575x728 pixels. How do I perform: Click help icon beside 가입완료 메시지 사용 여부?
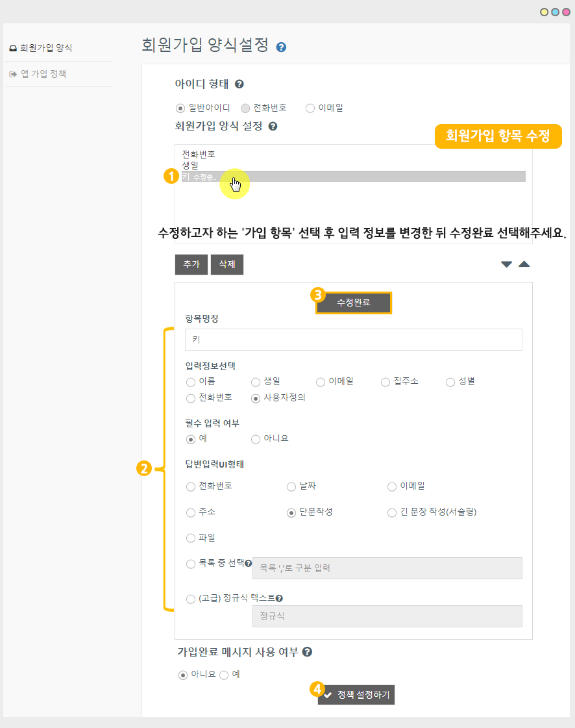[x=307, y=652]
